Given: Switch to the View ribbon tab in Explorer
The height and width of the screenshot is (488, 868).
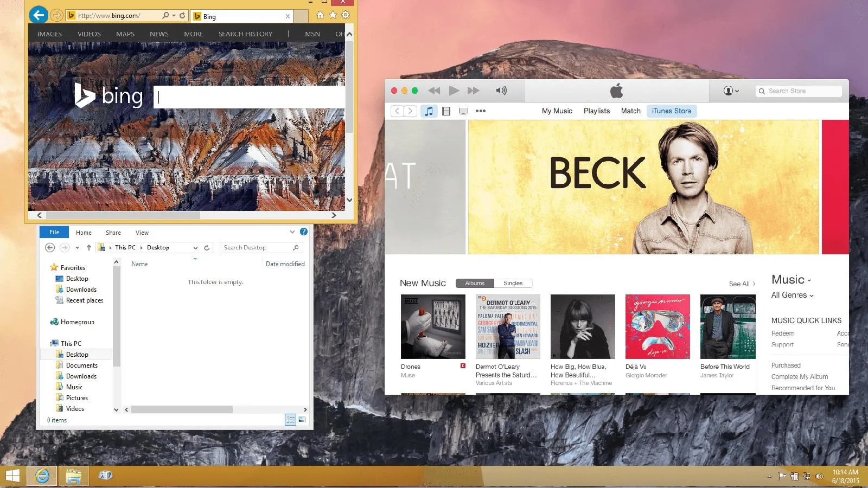Looking at the screenshot, I should pos(142,232).
